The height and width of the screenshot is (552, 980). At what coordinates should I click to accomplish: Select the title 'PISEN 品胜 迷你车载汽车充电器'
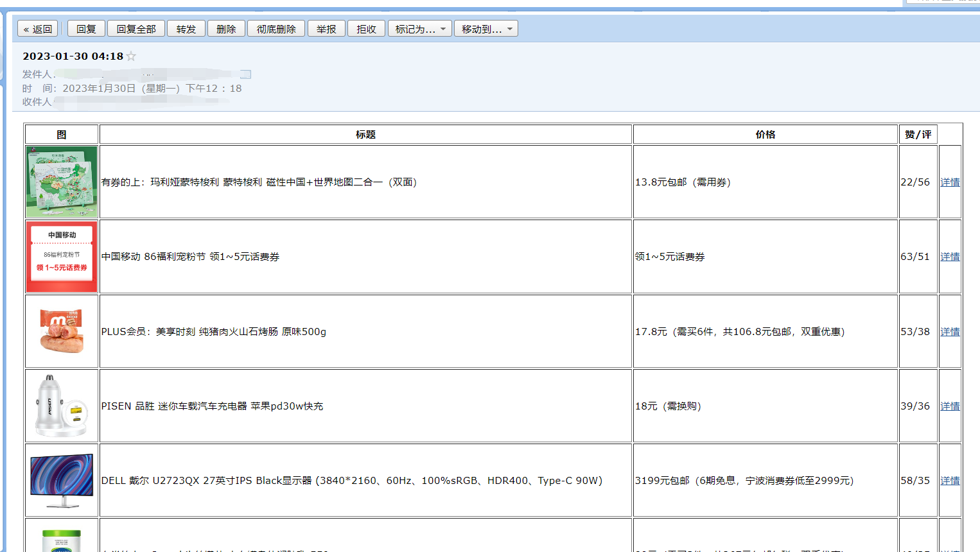212,406
